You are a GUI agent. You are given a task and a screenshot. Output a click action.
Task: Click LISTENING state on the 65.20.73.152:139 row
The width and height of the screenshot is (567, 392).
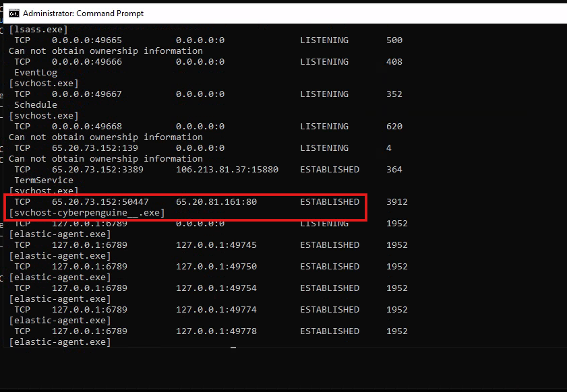point(324,148)
